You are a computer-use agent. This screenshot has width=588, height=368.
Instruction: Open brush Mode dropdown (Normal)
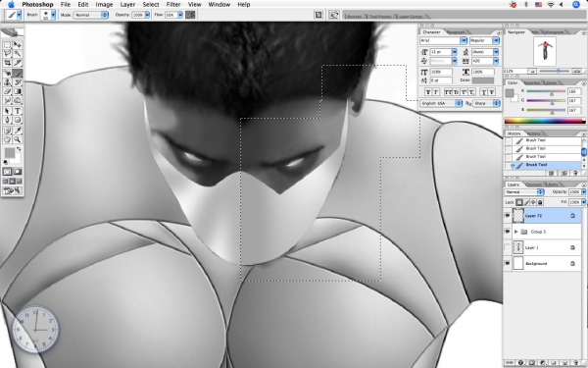pyautogui.click(x=91, y=15)
